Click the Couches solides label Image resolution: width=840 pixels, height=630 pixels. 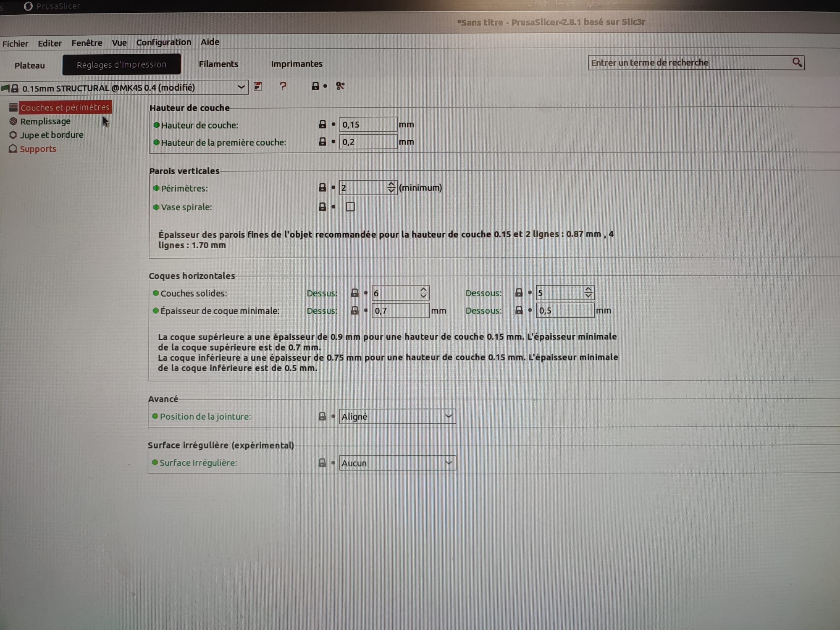tap(194, 293)
